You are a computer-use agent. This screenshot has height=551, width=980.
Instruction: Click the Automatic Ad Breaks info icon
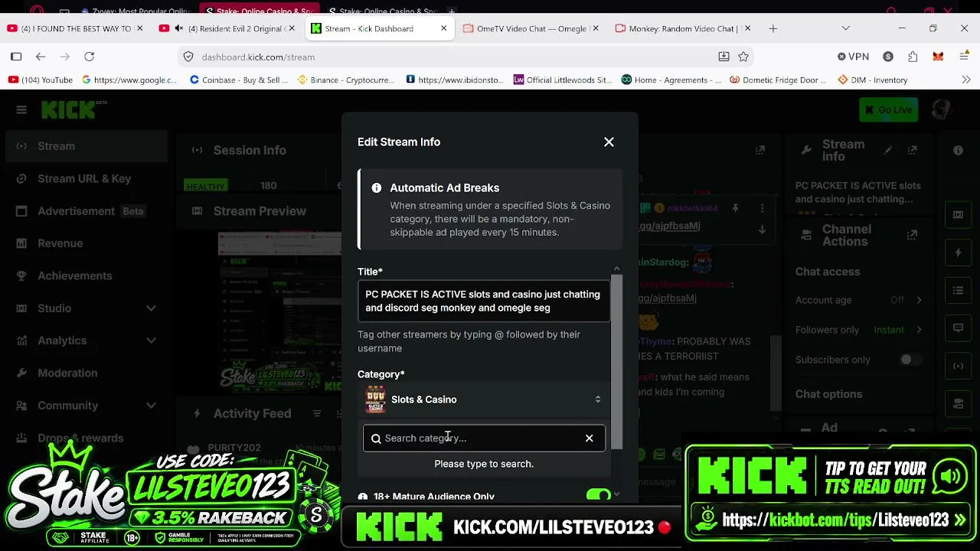tap(377, 188)
